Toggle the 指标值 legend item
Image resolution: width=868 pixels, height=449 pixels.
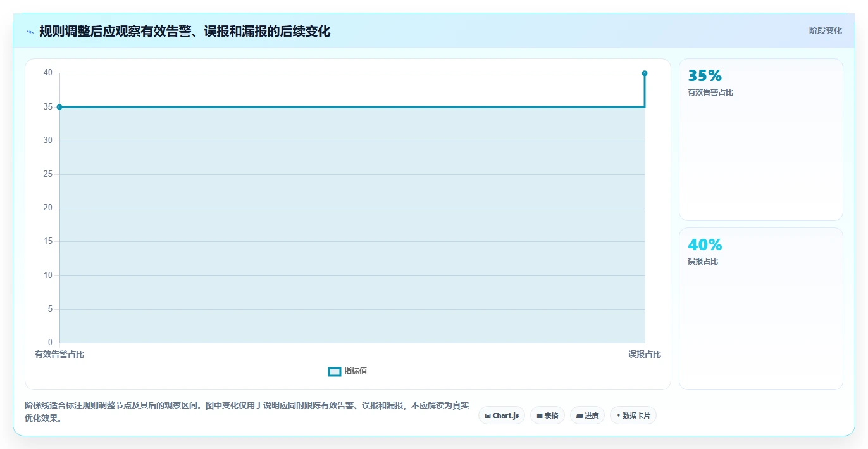[x=347, y=371]
